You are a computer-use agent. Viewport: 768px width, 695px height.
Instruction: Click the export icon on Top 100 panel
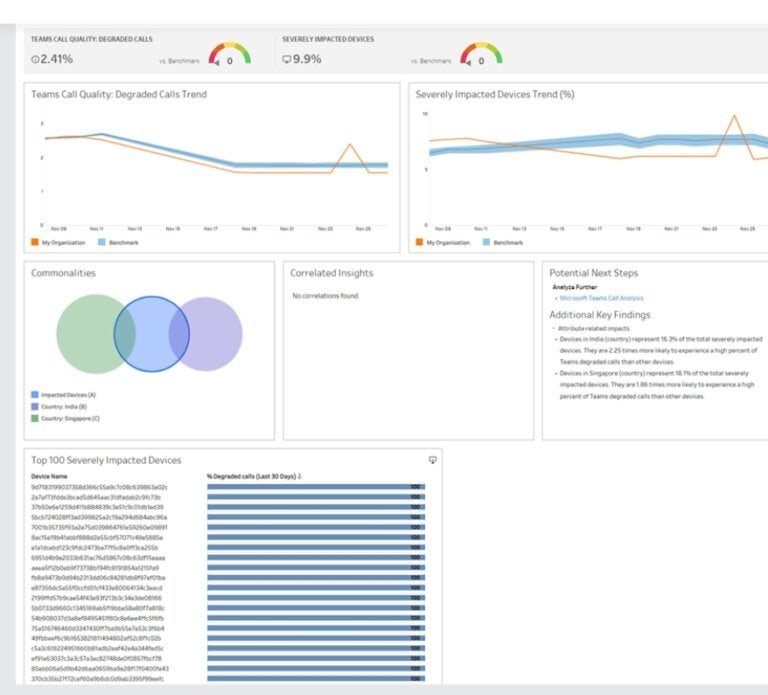[x=433, y=460]
